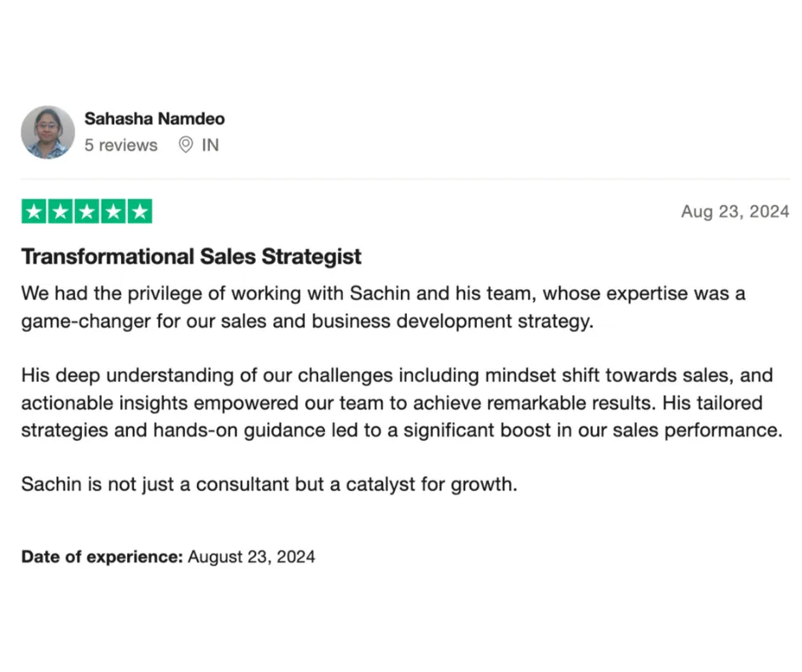Click the divider line below reviewer details
The height and width of the screenshot is (672, 802).
click(x=405, y=179)
